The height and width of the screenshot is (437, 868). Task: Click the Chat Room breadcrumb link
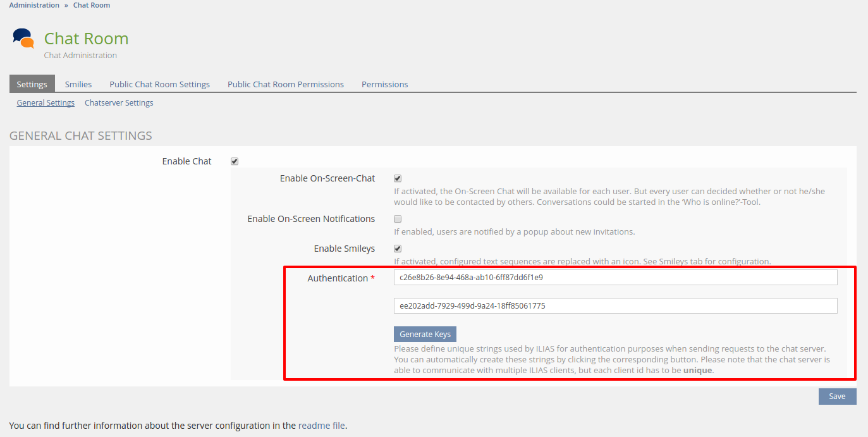[92, 5]
